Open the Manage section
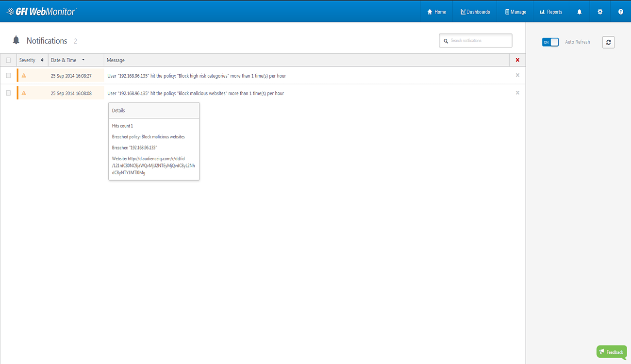Image resolution: width=631 pixels, height=364 pixels. 515,12
